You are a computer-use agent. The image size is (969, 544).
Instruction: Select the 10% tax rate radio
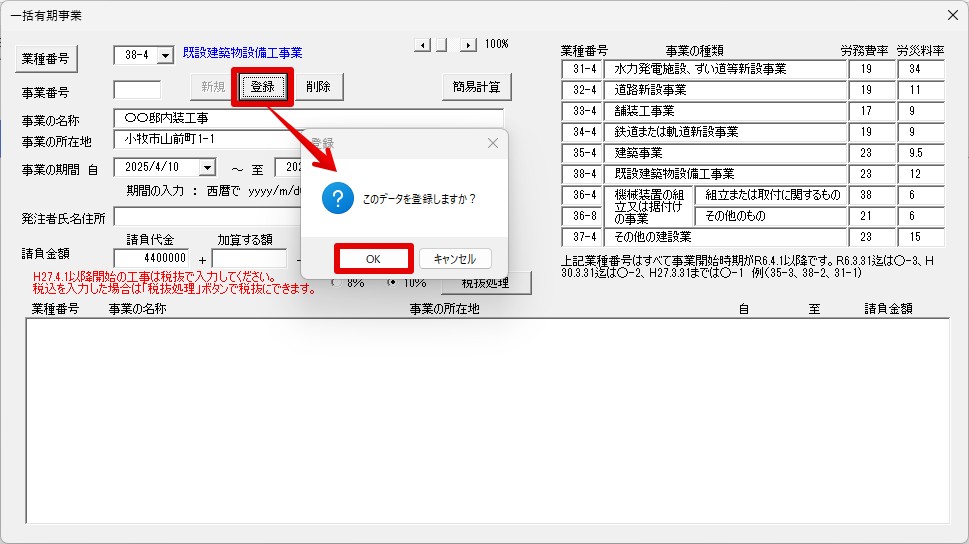click(392, 283)
